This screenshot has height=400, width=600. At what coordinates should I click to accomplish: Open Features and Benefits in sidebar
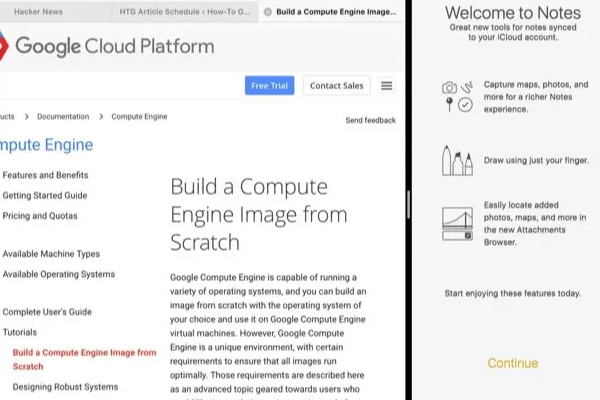(45, 175)
